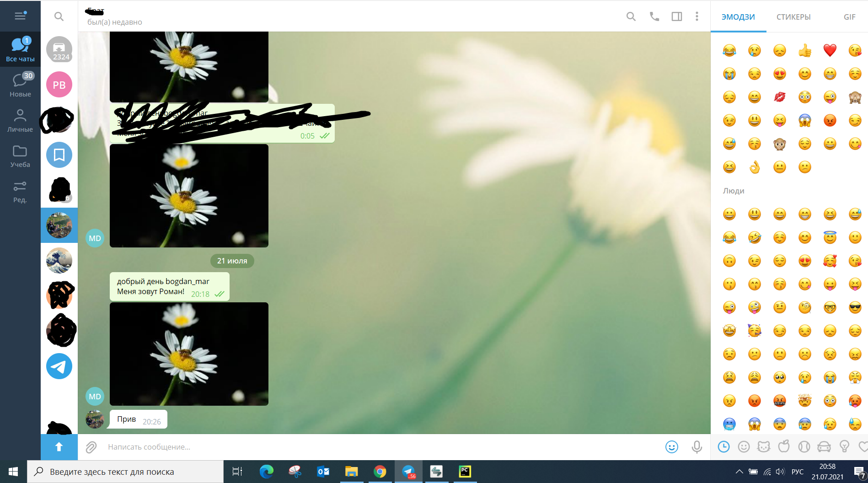Open the taskbar volume speaker control

tap(780, 472)
